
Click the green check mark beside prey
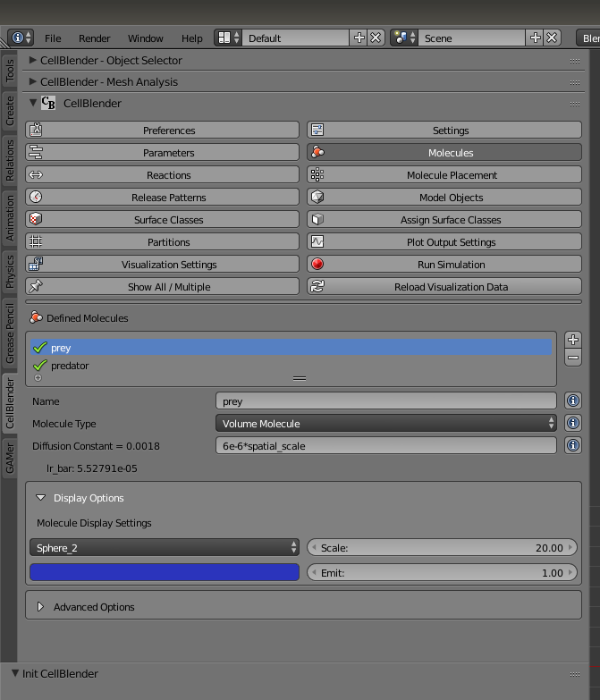[40, 348]
